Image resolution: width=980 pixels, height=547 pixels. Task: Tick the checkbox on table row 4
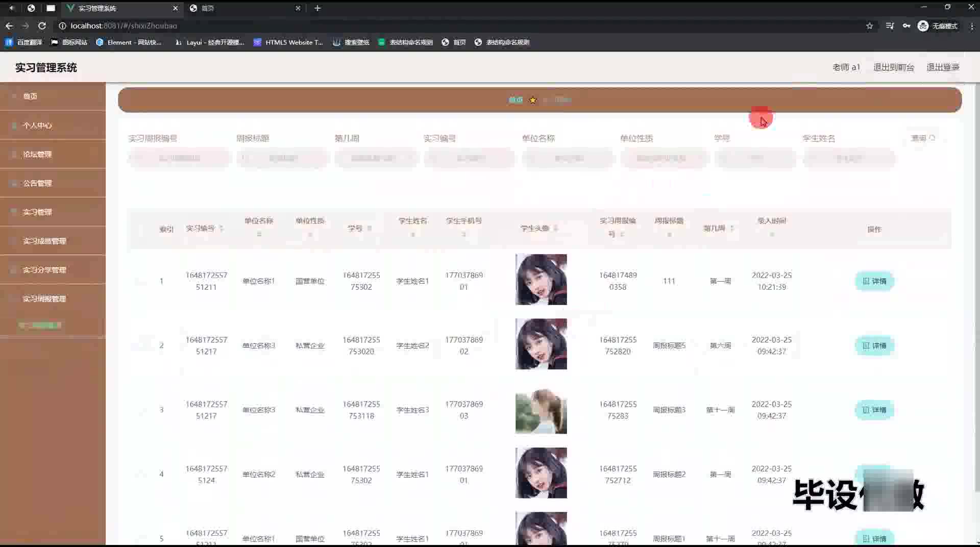click(x=140, y=474)
